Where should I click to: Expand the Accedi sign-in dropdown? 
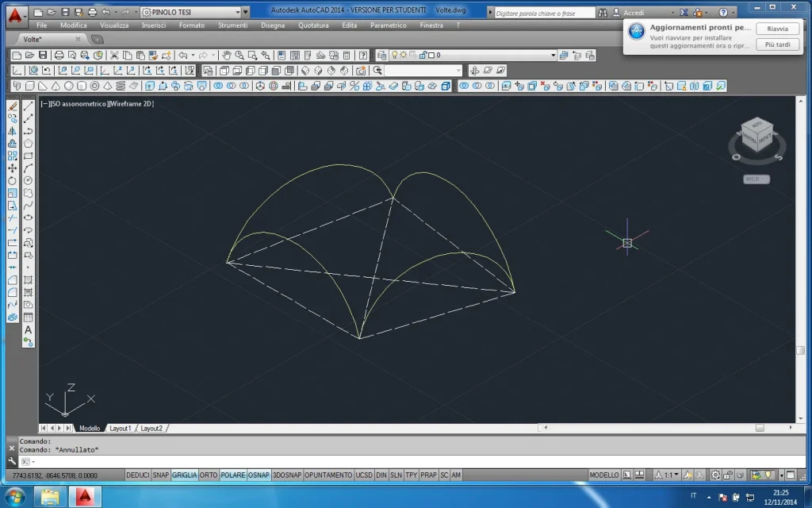(672, 13)
